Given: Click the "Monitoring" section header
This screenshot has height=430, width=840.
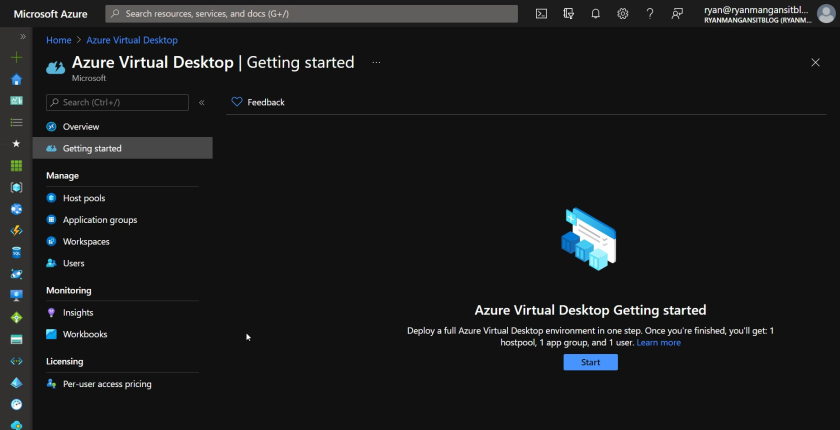Looking at the screenshot, I should (x=69, y=290).
